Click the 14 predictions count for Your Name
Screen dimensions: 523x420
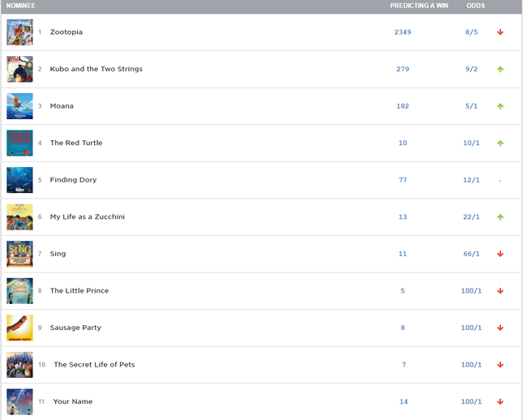click(x=404, y=401)
